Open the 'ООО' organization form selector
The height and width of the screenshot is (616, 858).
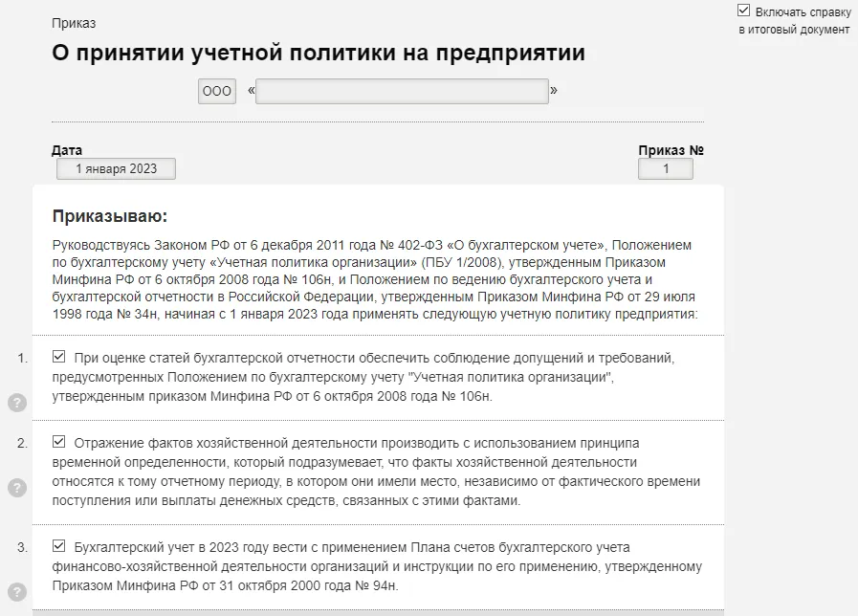217,92
